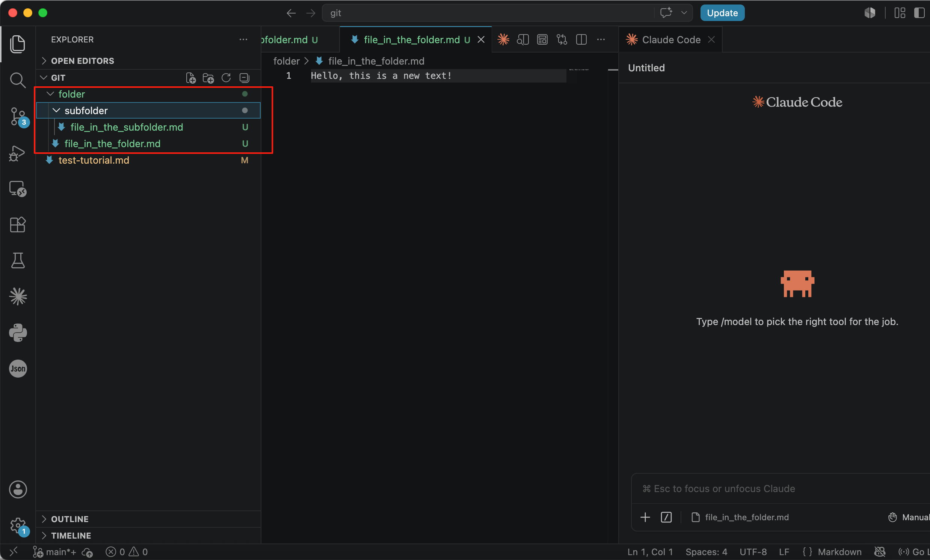Expand the Timeline section

148,536
